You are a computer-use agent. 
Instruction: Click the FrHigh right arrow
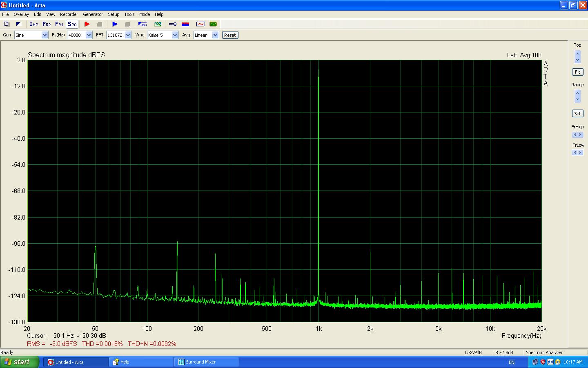[x=580, y=135]
